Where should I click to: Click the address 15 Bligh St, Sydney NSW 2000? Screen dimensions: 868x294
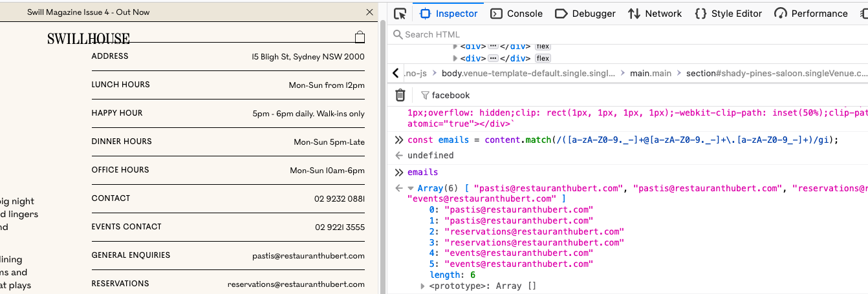click(x=309, y=57)
